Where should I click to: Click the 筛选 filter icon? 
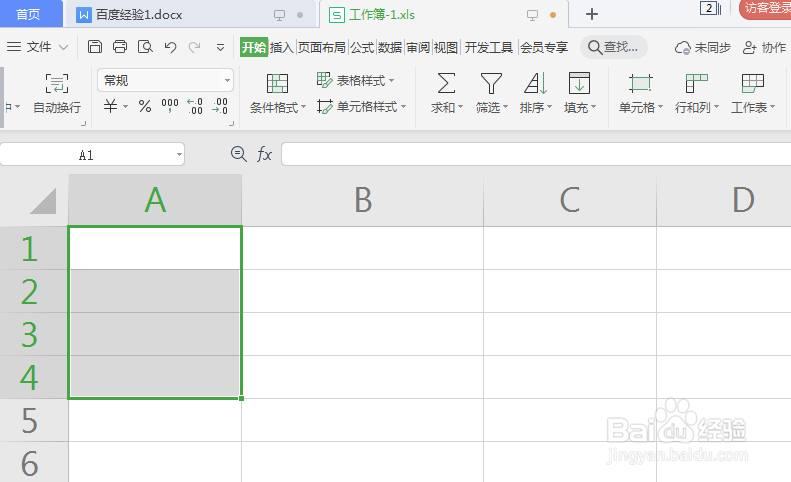coord(491,83)
